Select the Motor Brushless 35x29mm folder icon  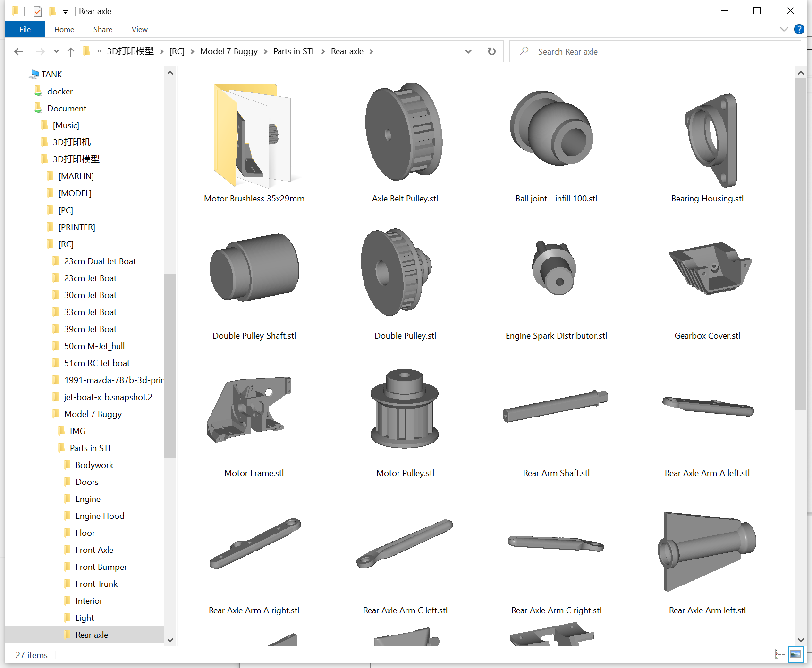tap(253, 136)
